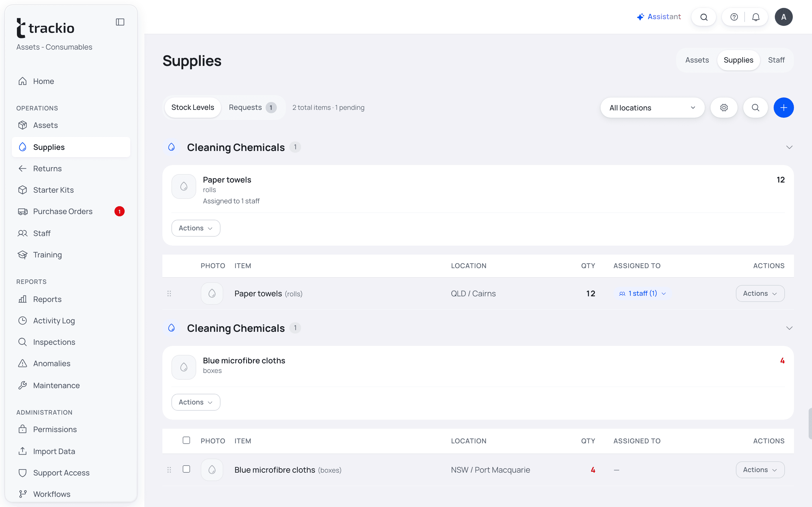
Task: Open the notifications bell
Action: (756, 17)
